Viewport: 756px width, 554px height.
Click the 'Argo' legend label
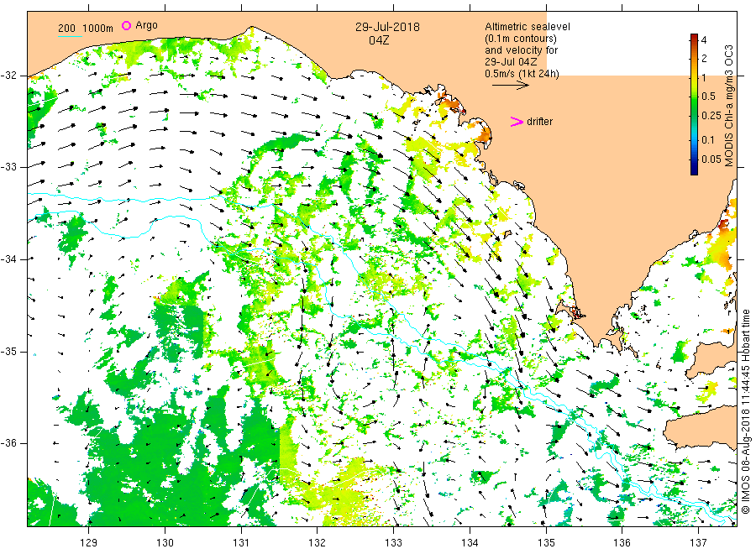click(x=146, y=25)
